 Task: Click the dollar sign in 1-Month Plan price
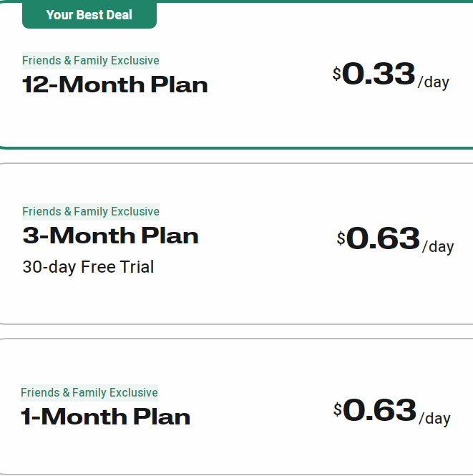tap(338, 410)
